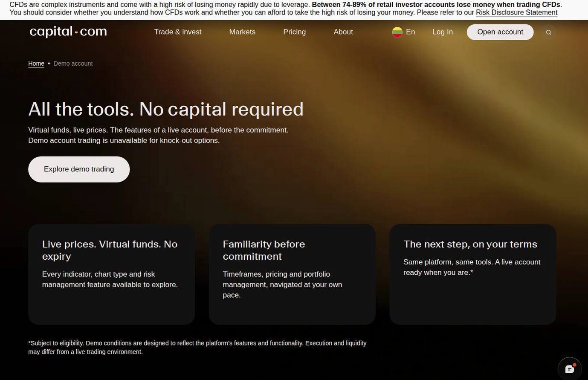
Task: Click the Explore demo trading button
Action: (x=79, y=169)
